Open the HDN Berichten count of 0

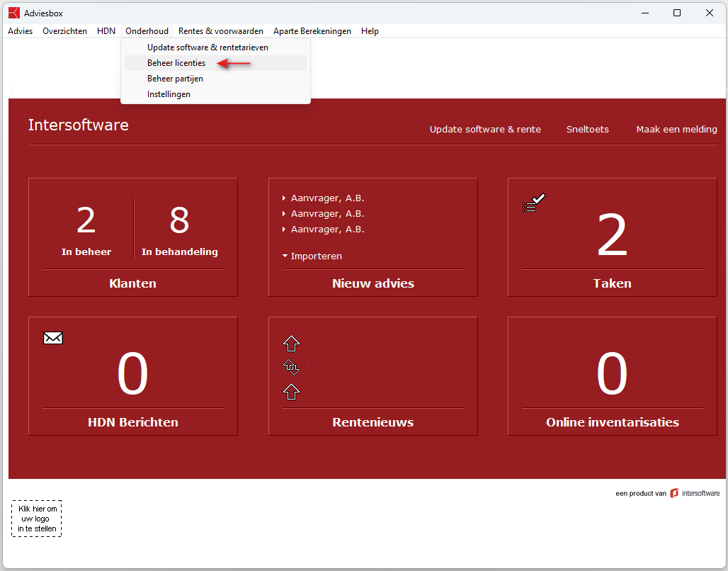coord(133,373)
